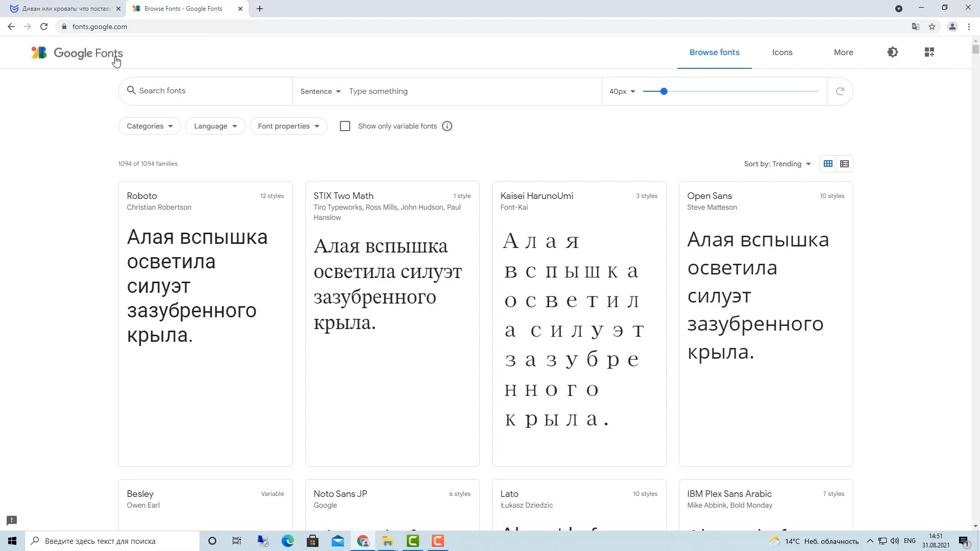Viewport: 980px width, 551px height.
Task: Toggle the dark theme icon
Action: click(893, 52)
